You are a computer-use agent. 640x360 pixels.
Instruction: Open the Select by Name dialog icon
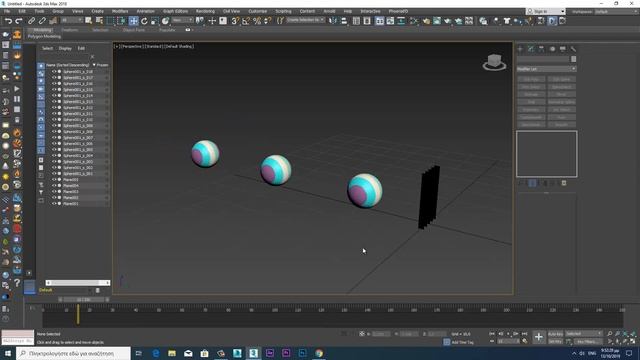(99, 21)
